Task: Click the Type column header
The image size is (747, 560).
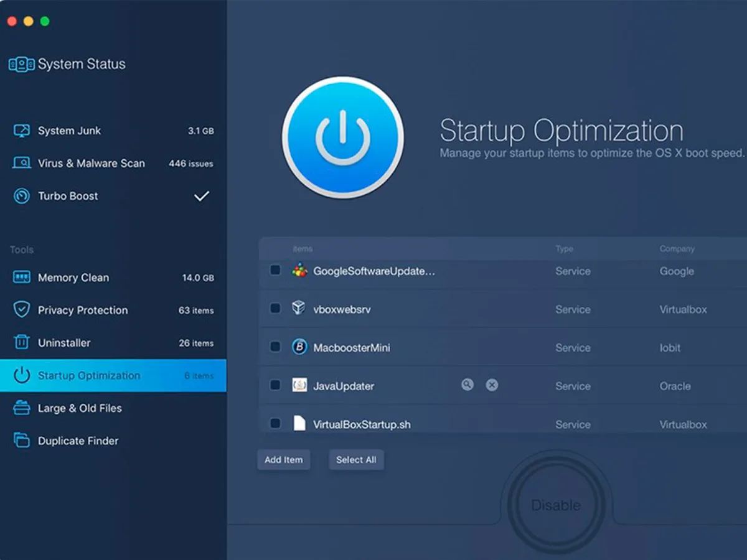Action: coord(564,249)
